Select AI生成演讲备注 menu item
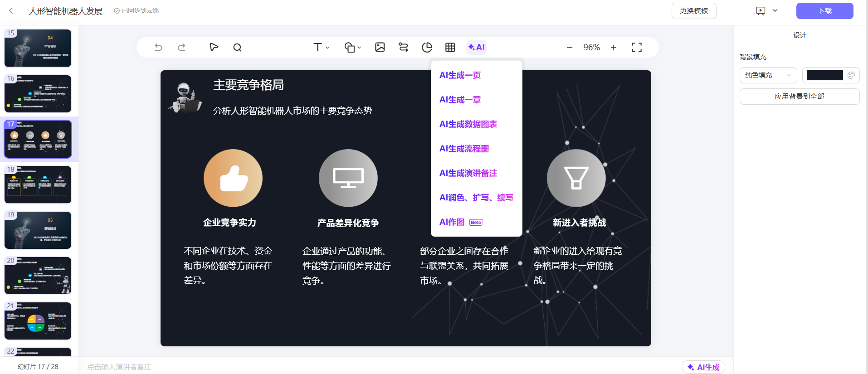 (x=468, y=173)
